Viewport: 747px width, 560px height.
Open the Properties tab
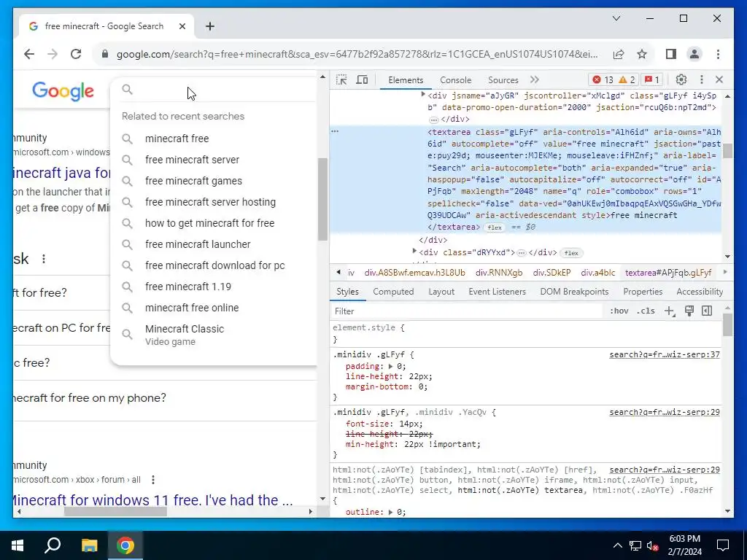coord(643,292)
